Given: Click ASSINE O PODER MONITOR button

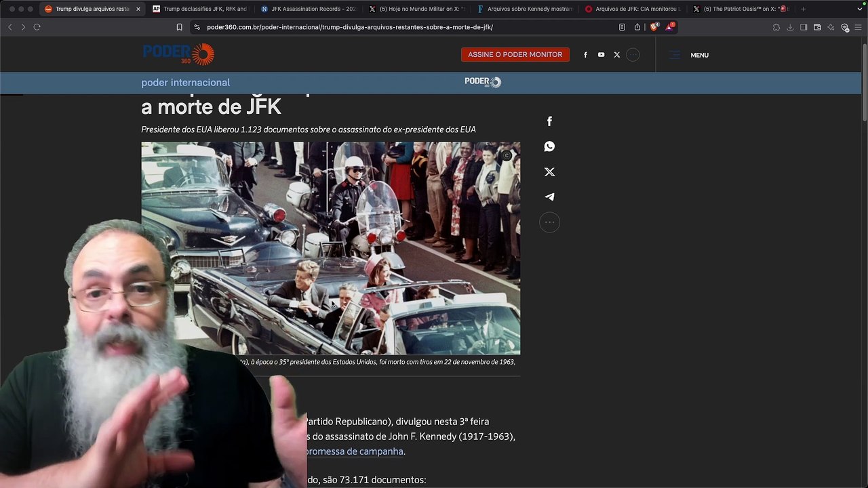Looking at the screenshot, I should click(x=515, y=55).
